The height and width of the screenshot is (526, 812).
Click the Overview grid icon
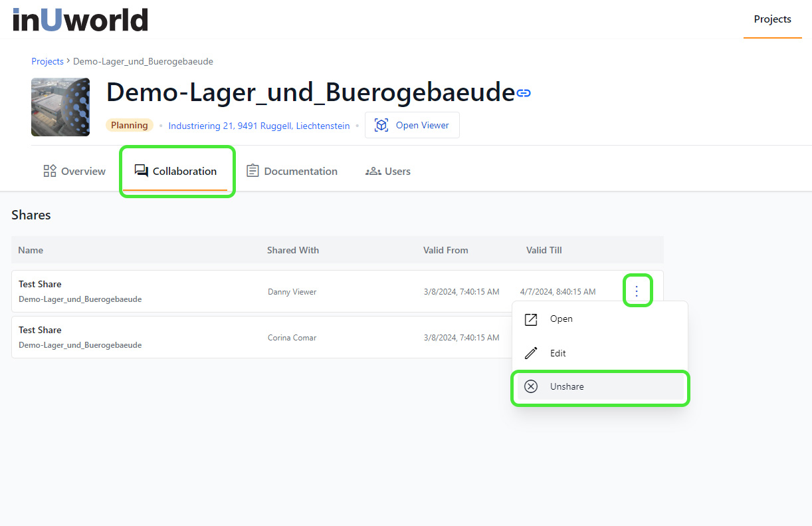(x=50, y=171)
